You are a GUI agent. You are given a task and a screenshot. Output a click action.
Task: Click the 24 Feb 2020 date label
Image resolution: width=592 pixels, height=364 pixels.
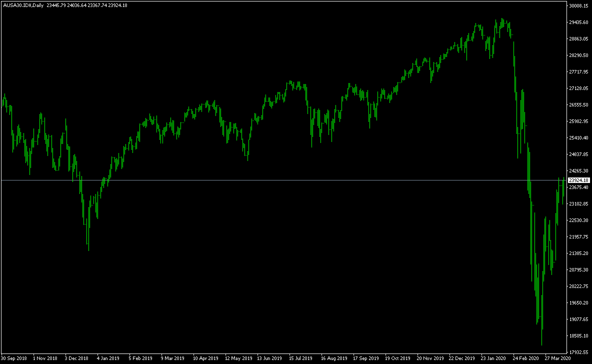(x=525, y=358)
